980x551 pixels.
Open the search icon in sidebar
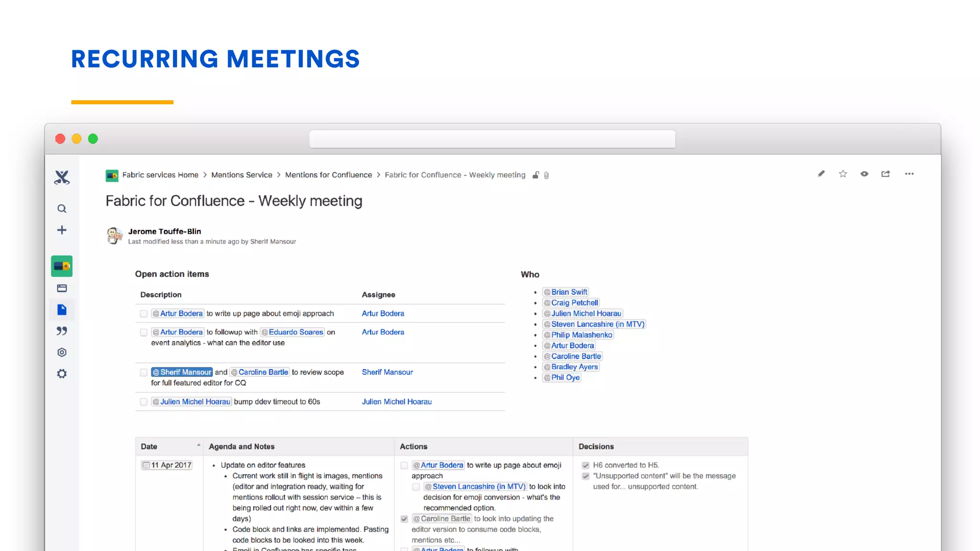(62, 209)
